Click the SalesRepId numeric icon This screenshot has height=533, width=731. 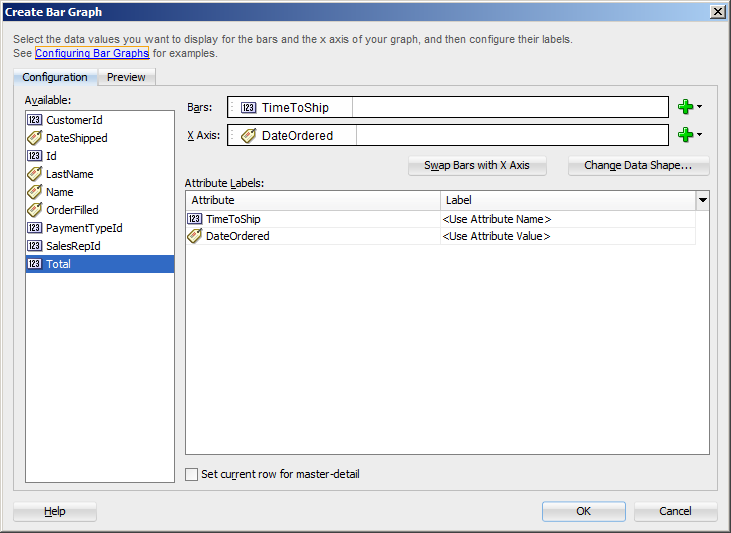[34, 246]
